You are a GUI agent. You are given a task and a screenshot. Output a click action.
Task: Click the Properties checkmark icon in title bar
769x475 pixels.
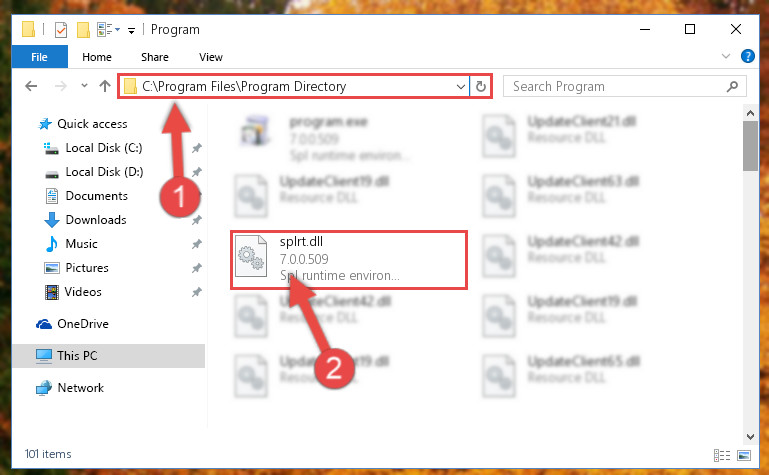pyautogui.click(x=61, y=30)
